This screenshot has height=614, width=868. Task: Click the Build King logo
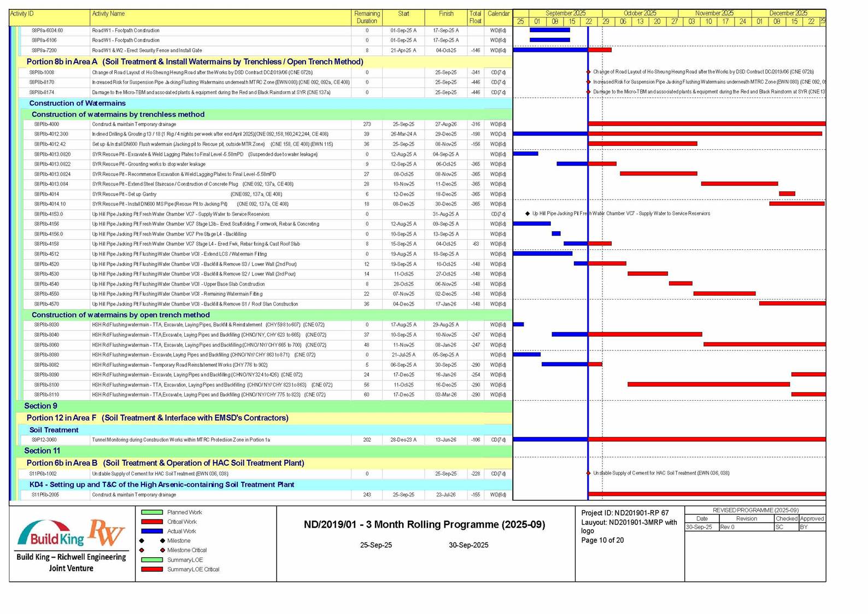50,535
